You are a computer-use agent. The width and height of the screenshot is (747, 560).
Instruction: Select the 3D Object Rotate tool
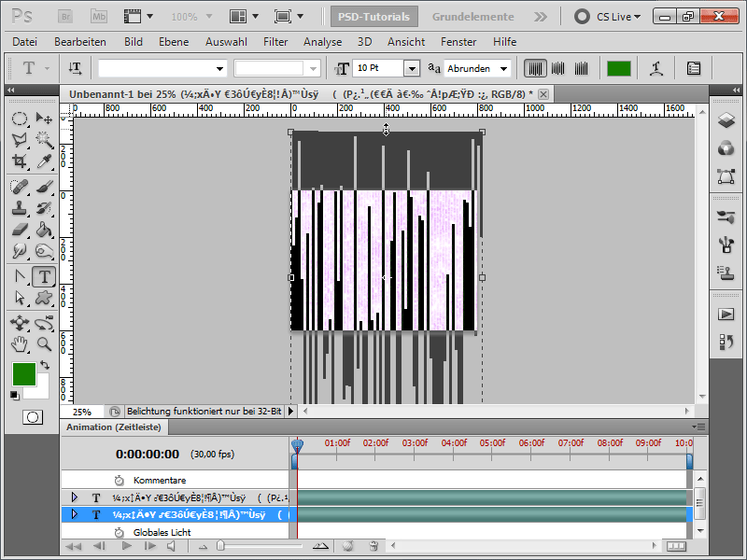pyautogui.click(x=19, y=323)
